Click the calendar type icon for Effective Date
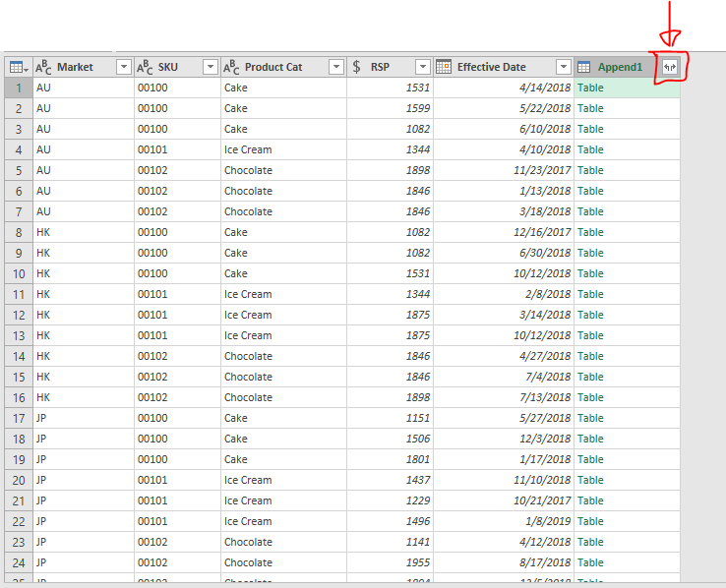Image resolution: width=726 pixels, height=588 pixels. [444, 67]
